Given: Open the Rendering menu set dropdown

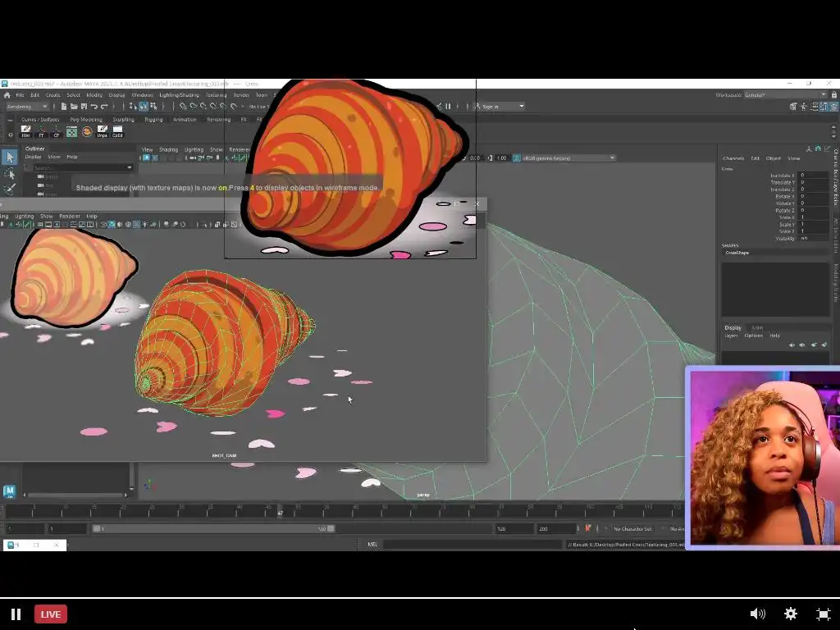Looking at the screenshot, I should click(27, 107).
